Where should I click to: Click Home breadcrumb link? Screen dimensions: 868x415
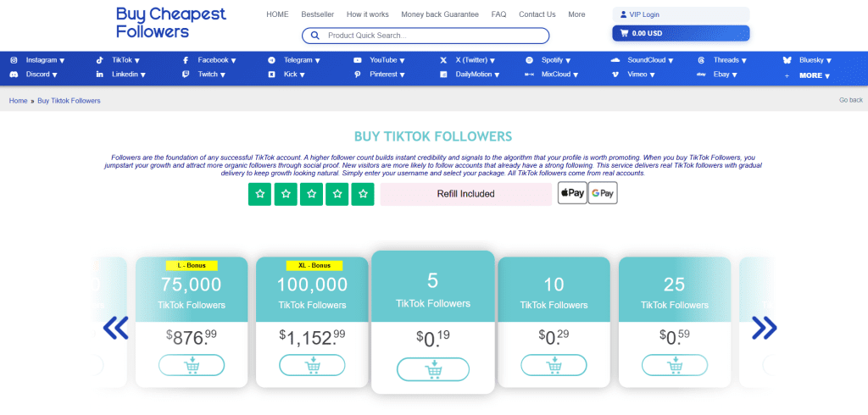(19, 101)
